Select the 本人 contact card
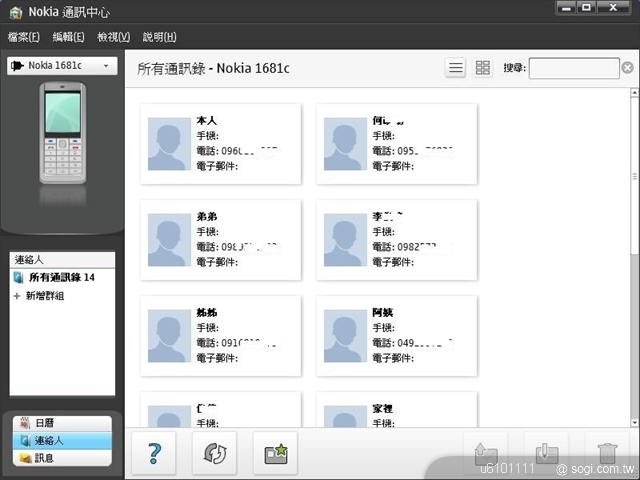640x480 pixels. coord(221,144)
